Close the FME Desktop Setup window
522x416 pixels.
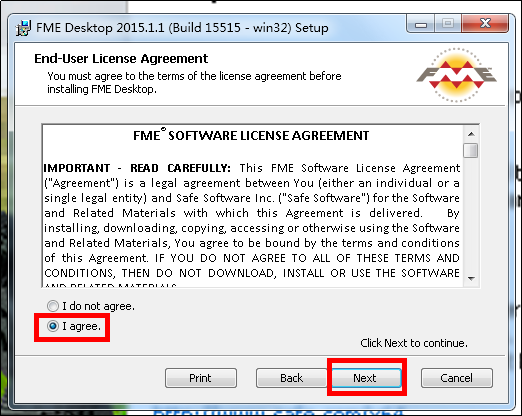[485, 23]
